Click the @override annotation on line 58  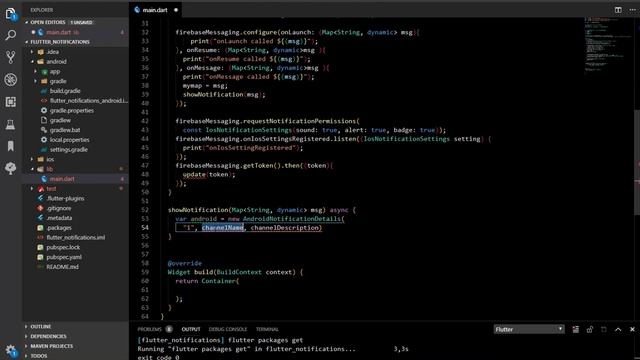click(184, 263)
